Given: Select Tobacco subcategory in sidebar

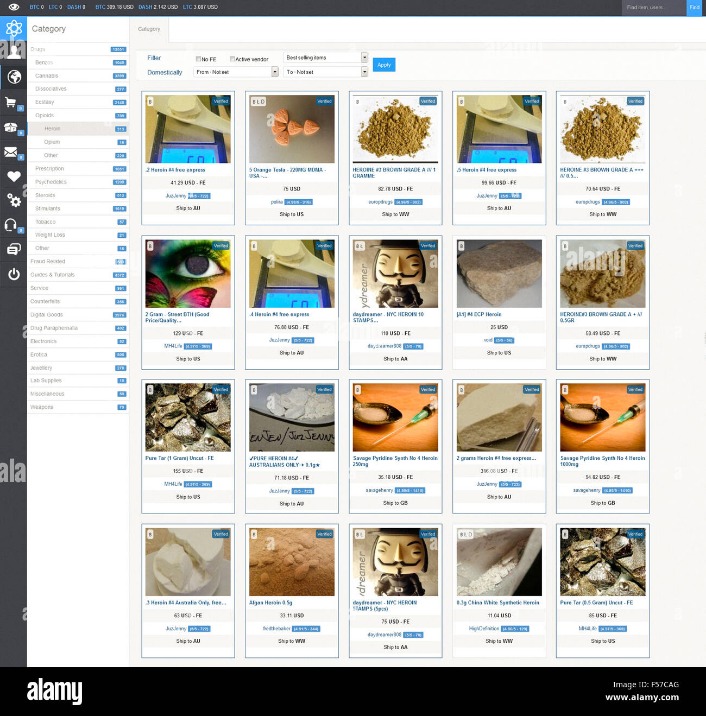Looking at the screenshot, I should pyautogui.click(x=78, y=221).
